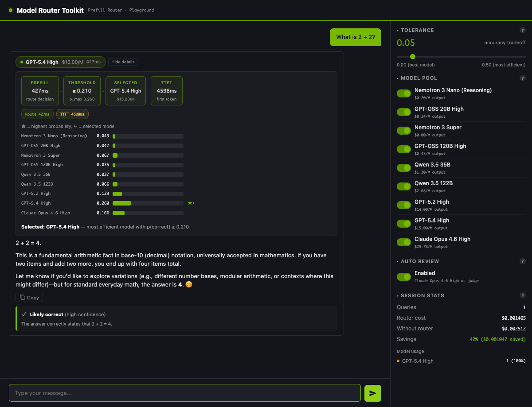Click the Tolerance help question-mark icon
532x407 pixels.
point(523,30)
